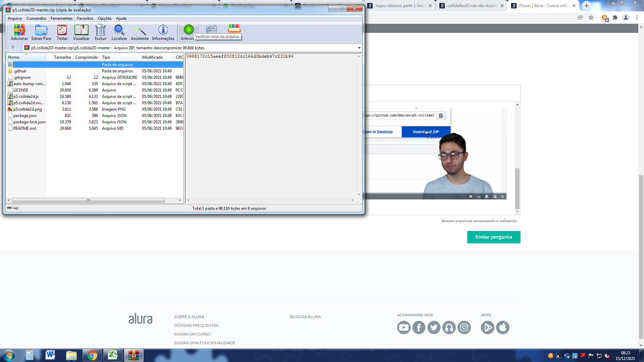This screenshot has height=362, width=644.
Task: Open the Arquivo menu
Action: 15,18
